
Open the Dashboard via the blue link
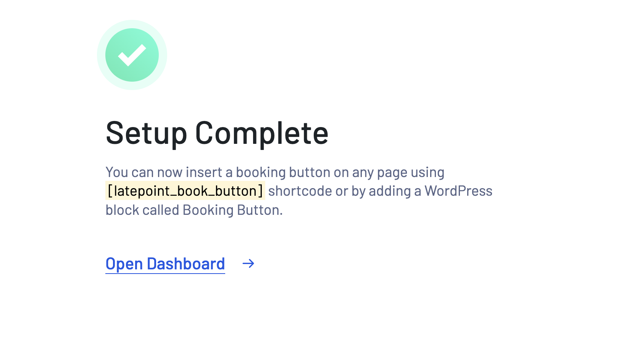(165, 264)
